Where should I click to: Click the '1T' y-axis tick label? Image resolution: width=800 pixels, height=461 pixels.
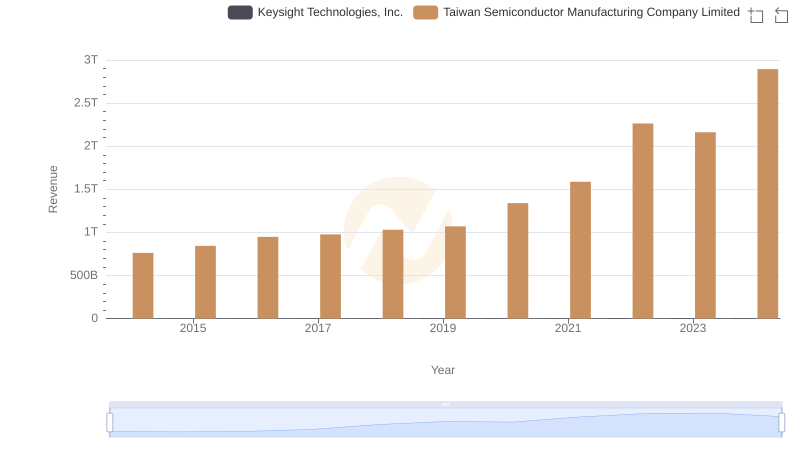tap(91, 232)
